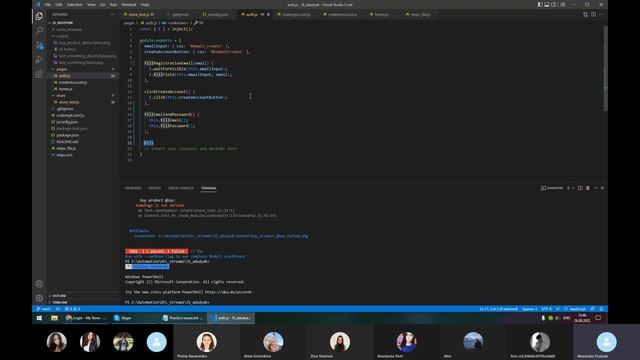Screen dimensions: 640x360
Task: Open codecept.conf.js in the Explorer tree
Action: click(83, 115)
